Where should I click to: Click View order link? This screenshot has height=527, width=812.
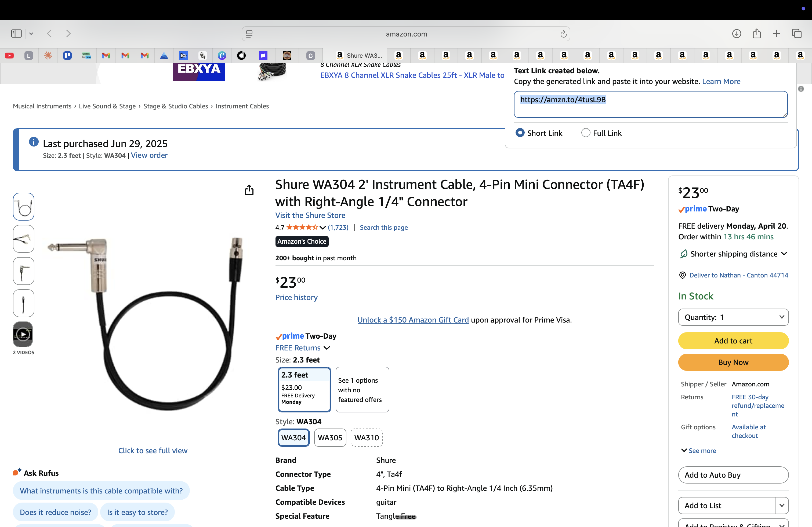click(x=149, y=155)
